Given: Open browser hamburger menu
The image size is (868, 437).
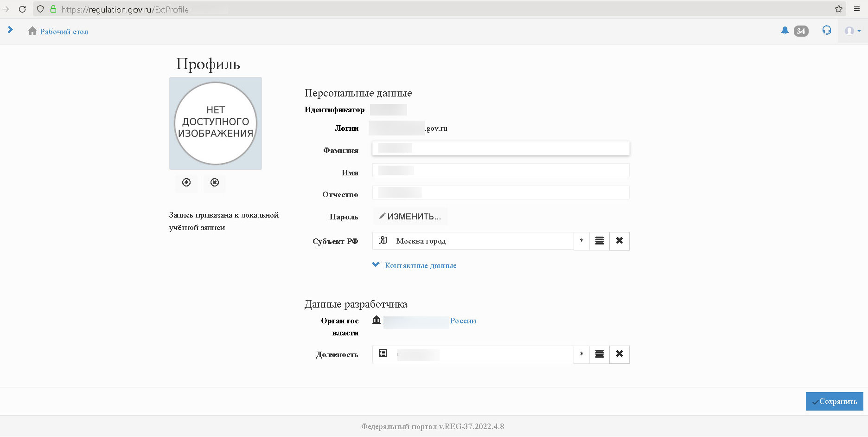Looking at the screenshot, I should coord(857,9).
